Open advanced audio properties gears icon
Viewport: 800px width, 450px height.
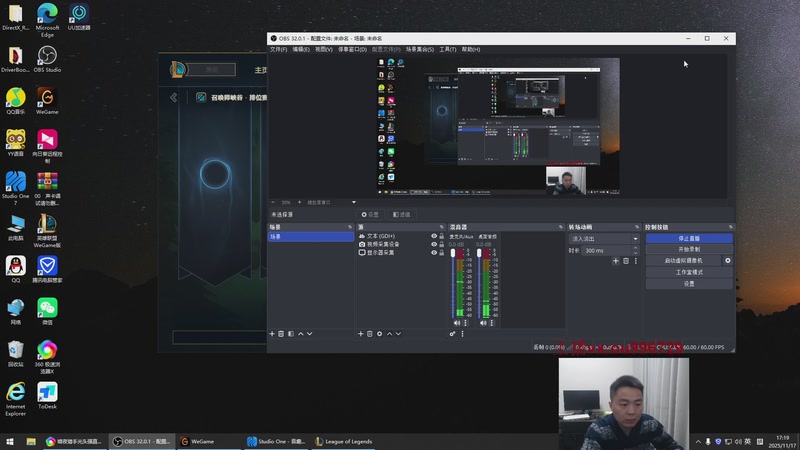tap(453, 334)
